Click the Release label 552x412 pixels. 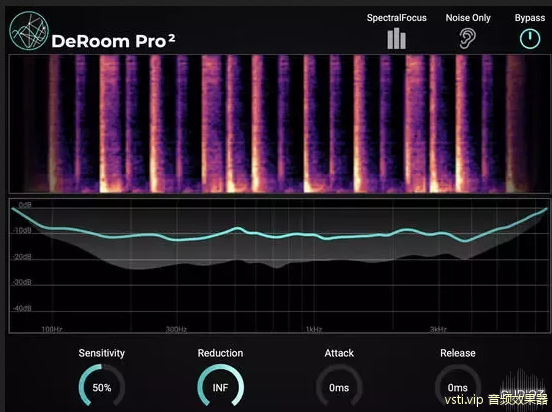point(458,353)
